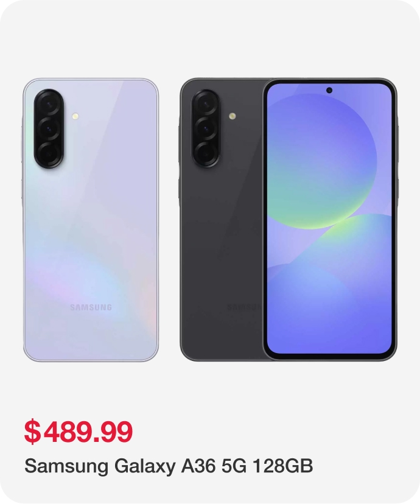Click the lavender phone's bottom camera lens
This screenshot has height=504, width=420.
pyautogui.click(x=49, y=154)
